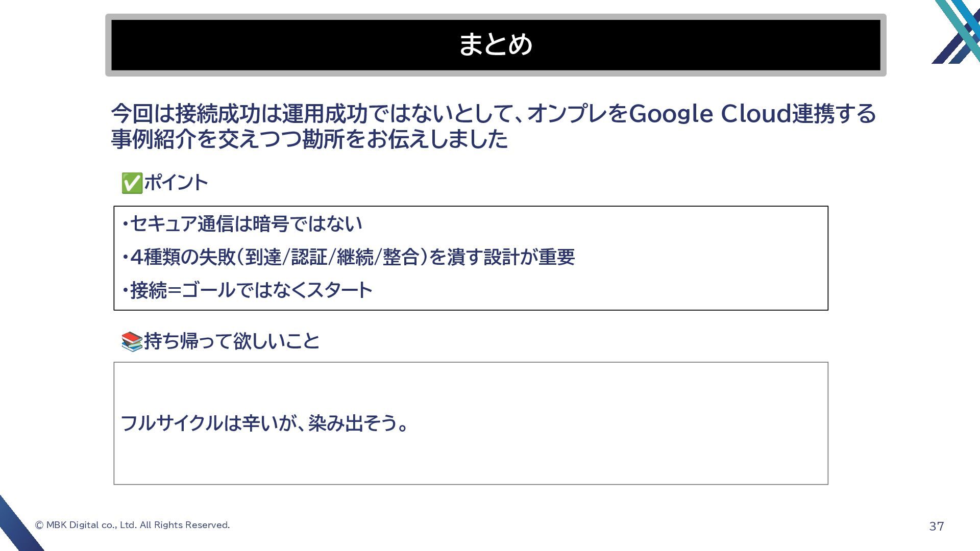Click the text 今回は接続成功は運用成功 in intro

click(239, 114)
